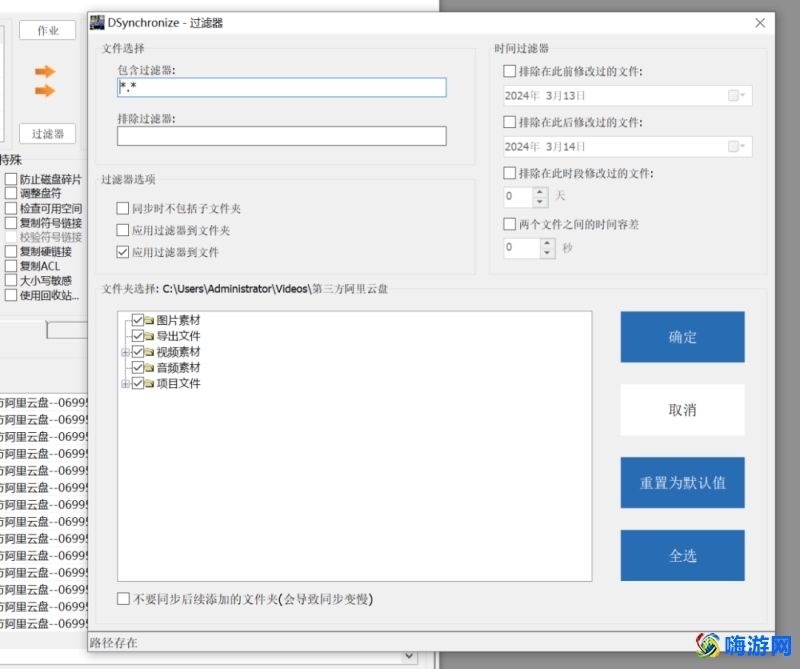
Task: Uncheck the 导出文件 folder checkbox
Action: (138, 336)
